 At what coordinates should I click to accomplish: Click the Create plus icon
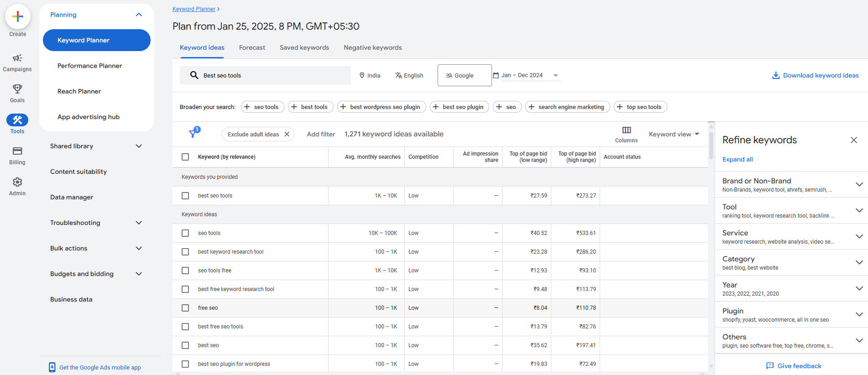pyautogui.click(x=17, y=17)
